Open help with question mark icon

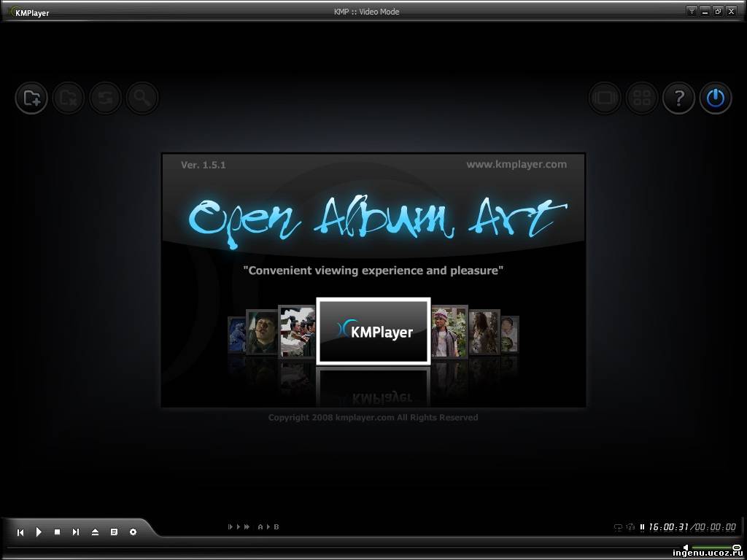pos(678,98)
